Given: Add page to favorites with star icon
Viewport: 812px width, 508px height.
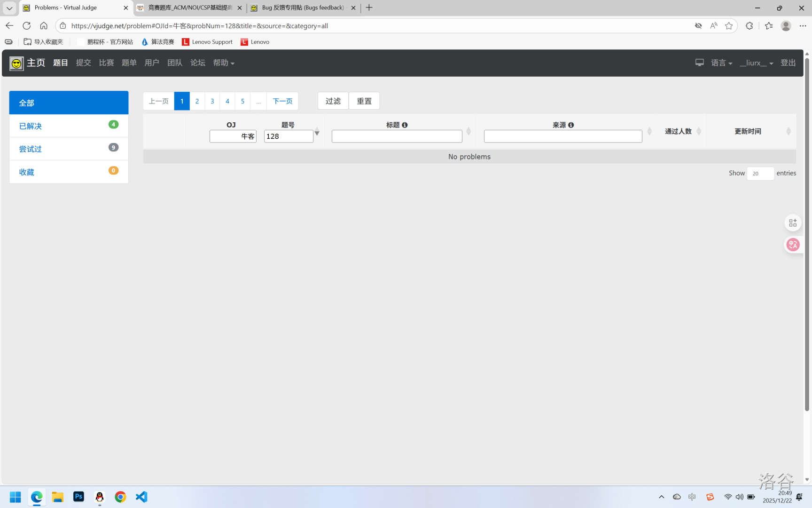Looking at the screenshot, I should (729, 26).
